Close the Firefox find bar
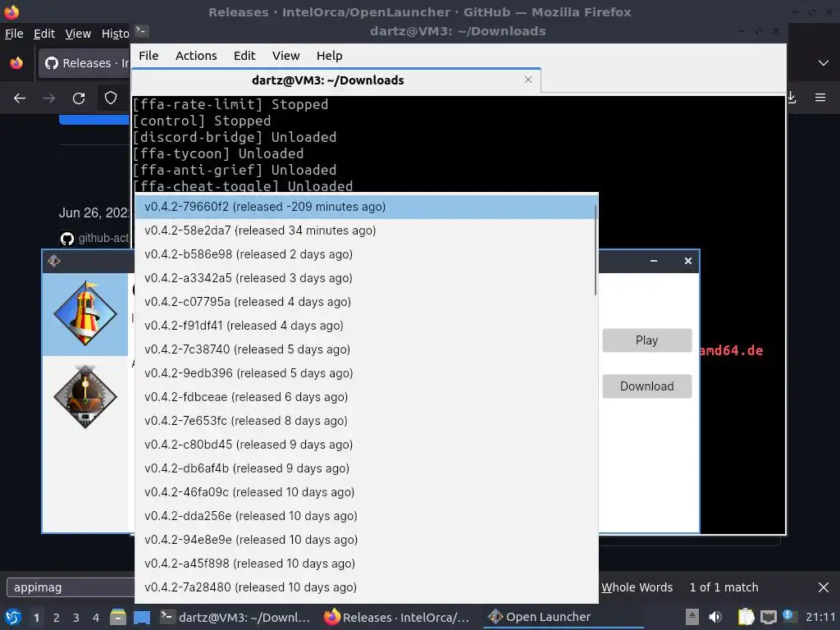Screen dimensions: 840x630 [824, 587]
